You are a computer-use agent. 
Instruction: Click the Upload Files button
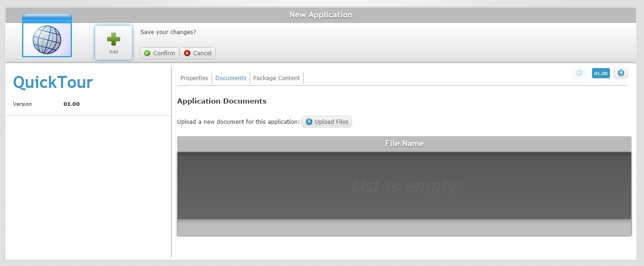click(x=327, y=121)
